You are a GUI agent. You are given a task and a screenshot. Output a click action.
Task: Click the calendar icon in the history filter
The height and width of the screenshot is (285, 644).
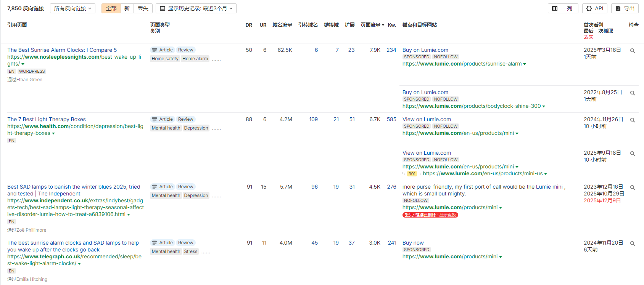pos(163,8)
